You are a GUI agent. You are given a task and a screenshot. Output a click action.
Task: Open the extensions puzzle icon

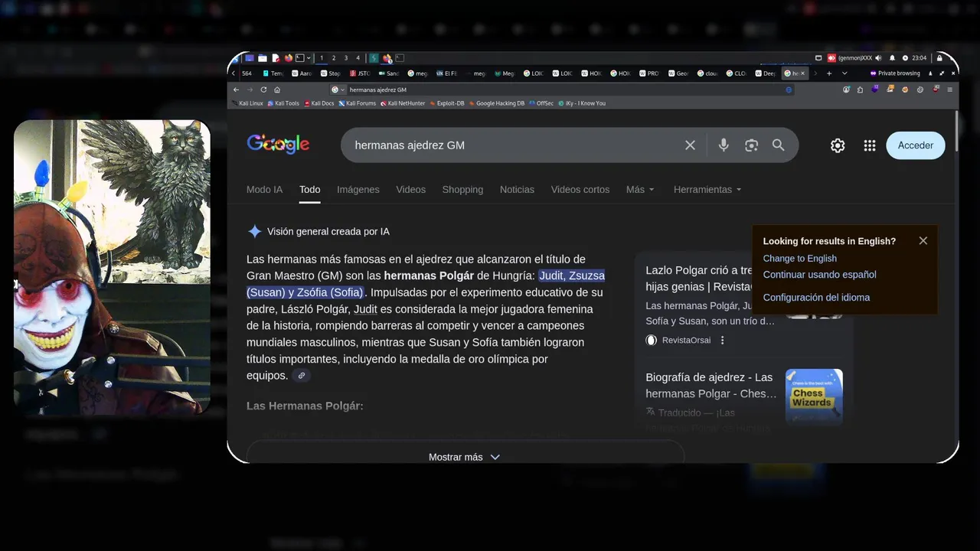click(860, 90)
